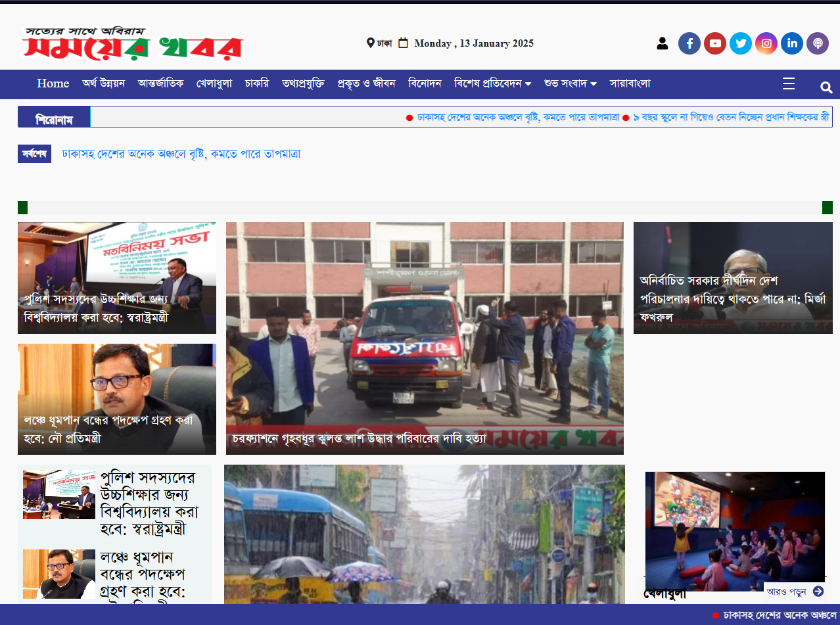This screenshot has width=840, height=625.
Task: Click the location pin icon next to ঢাকা
Action: (370, 43)
